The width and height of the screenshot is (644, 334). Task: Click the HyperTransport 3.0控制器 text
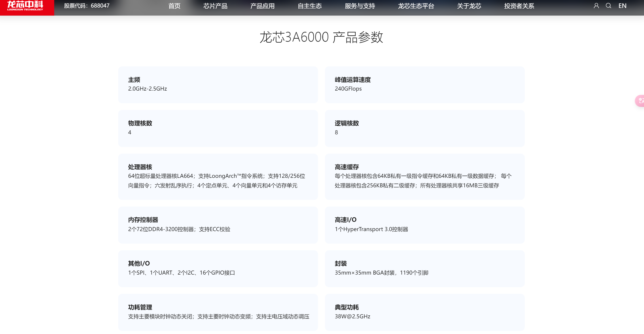click(x=371, y=229)
